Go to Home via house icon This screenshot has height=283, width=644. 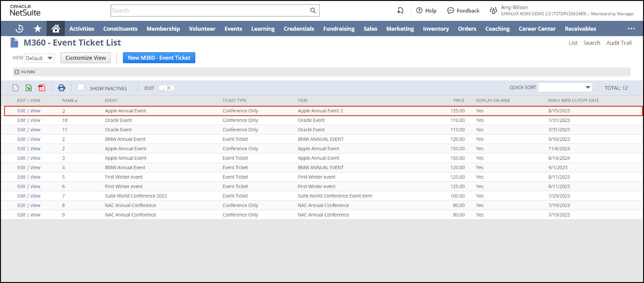[56, 29]
